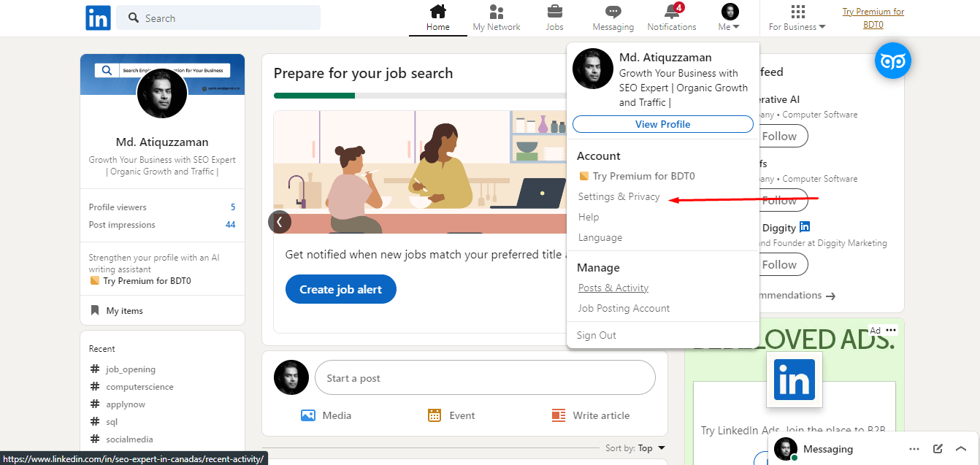Click sidebar Try Premium for BDT0 link
Viewport: 980px width, 465px height.
tap(148, 281)
